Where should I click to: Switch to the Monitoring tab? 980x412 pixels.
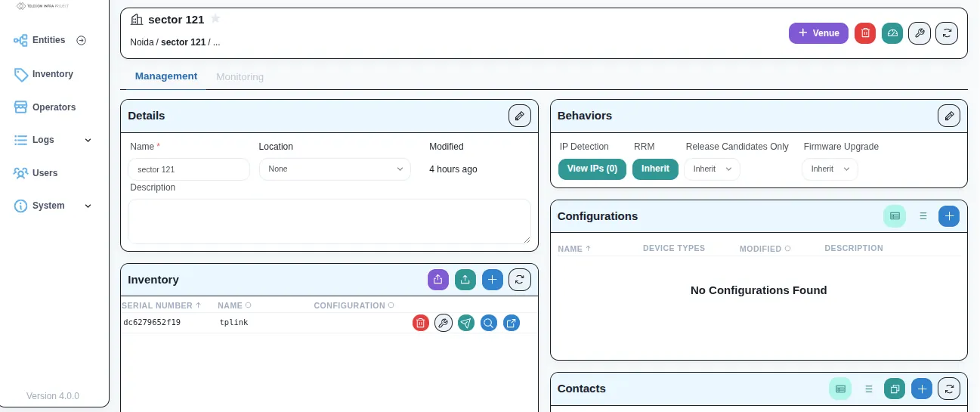240,76
